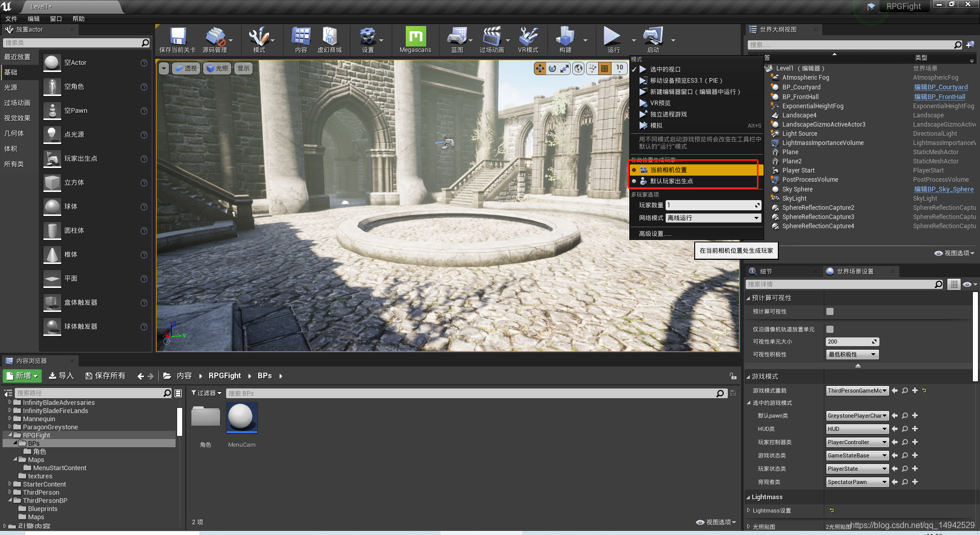Select Default Player Start spawn option
The width and height of the screenshot is (980, 535).
pyautogui.click(x=696, y=181)
